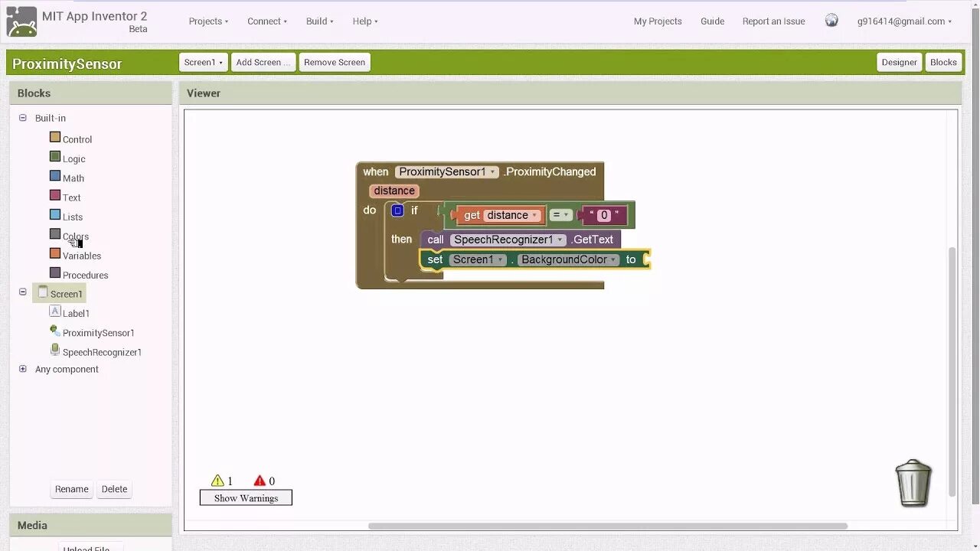
Task: Select the ProximitySensor1 tree item label
Action: coord(99,333)
